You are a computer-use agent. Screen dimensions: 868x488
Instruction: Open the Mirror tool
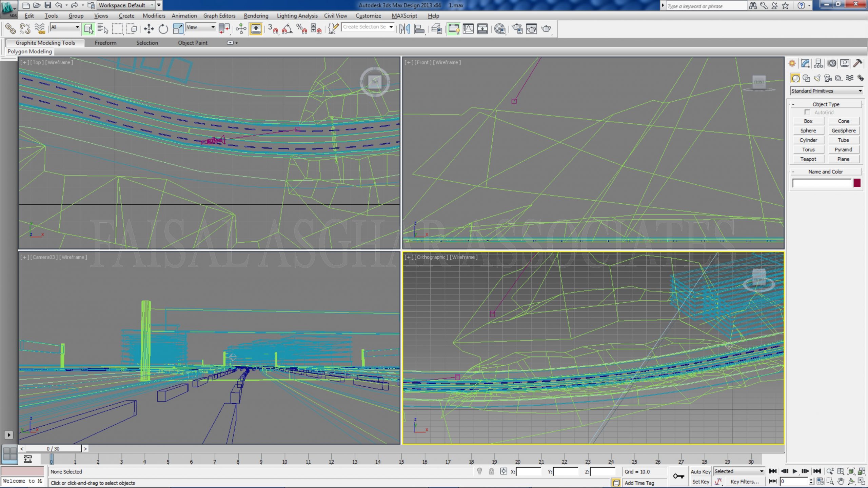click(405, 29)
